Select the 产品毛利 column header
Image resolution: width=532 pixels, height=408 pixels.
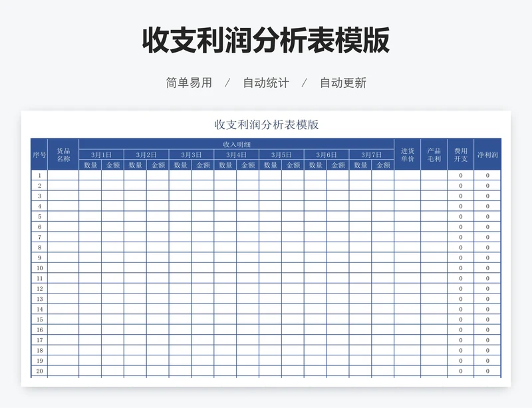pyautogui.click(x=434, y=155)
